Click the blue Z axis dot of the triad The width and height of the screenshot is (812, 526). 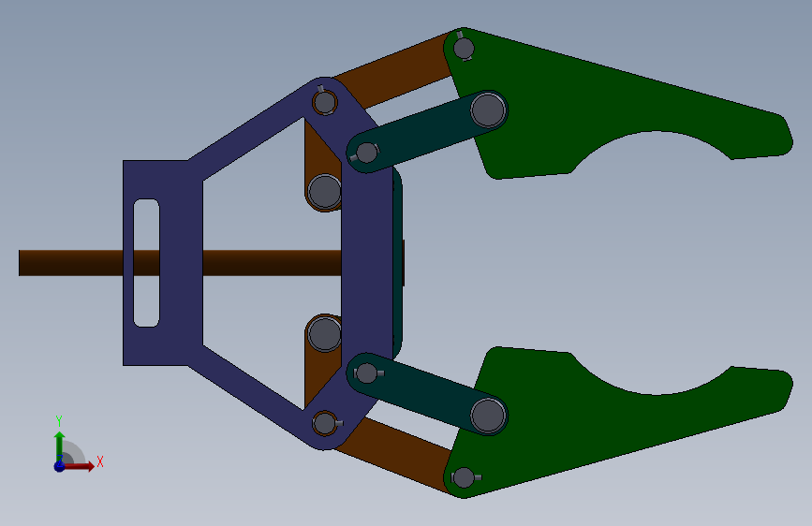point(60,466)
